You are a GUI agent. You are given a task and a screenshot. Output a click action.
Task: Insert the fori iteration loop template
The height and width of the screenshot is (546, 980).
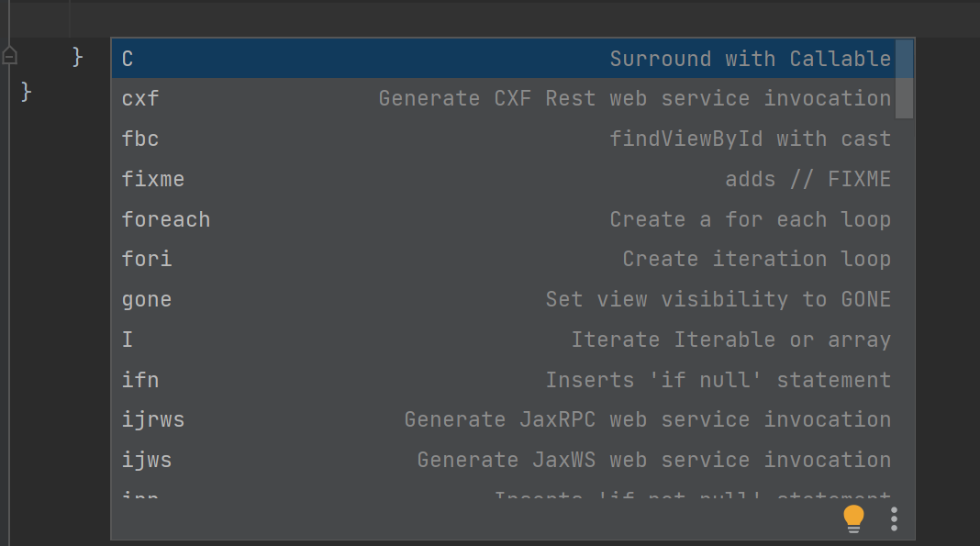(x=505, y=259)
